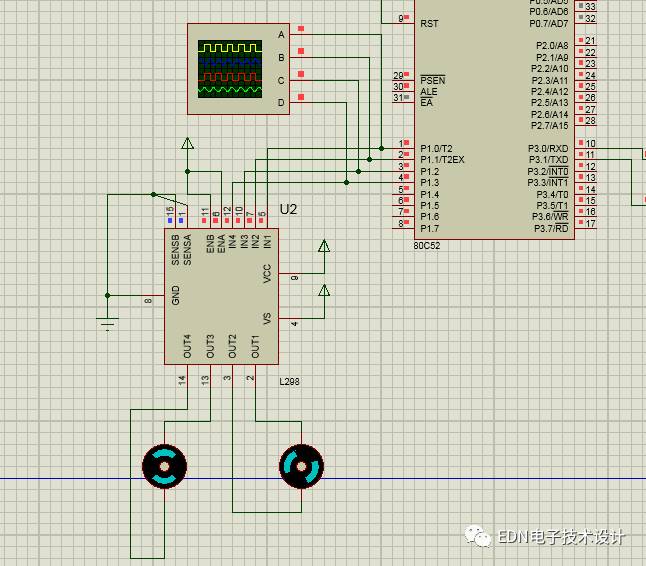Select the ground symbol beside GND pin
The height and width of the screenshot is (566, 646).
pos(108,321)
